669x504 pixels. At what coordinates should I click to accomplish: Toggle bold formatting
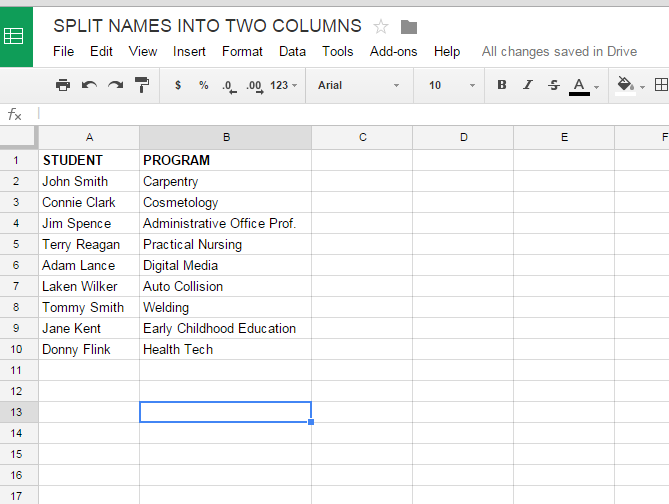[502, 85]
